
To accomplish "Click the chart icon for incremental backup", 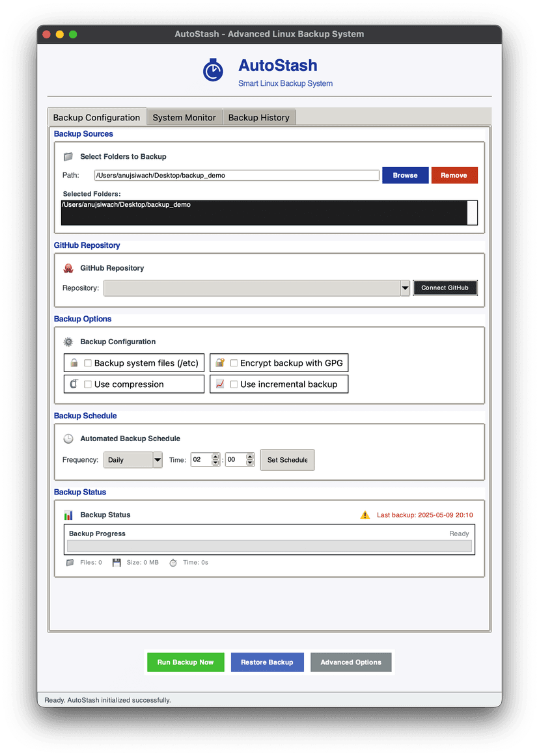I will [x=220, y=384].
